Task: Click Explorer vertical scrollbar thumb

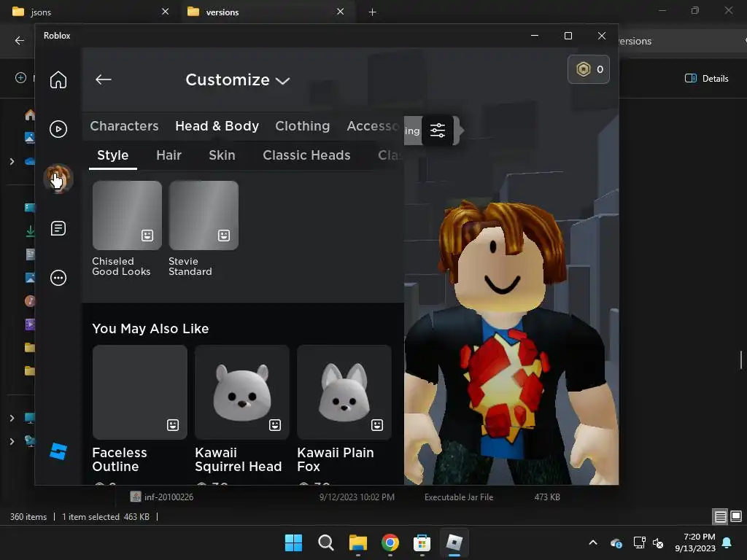Action: [741, 359]
